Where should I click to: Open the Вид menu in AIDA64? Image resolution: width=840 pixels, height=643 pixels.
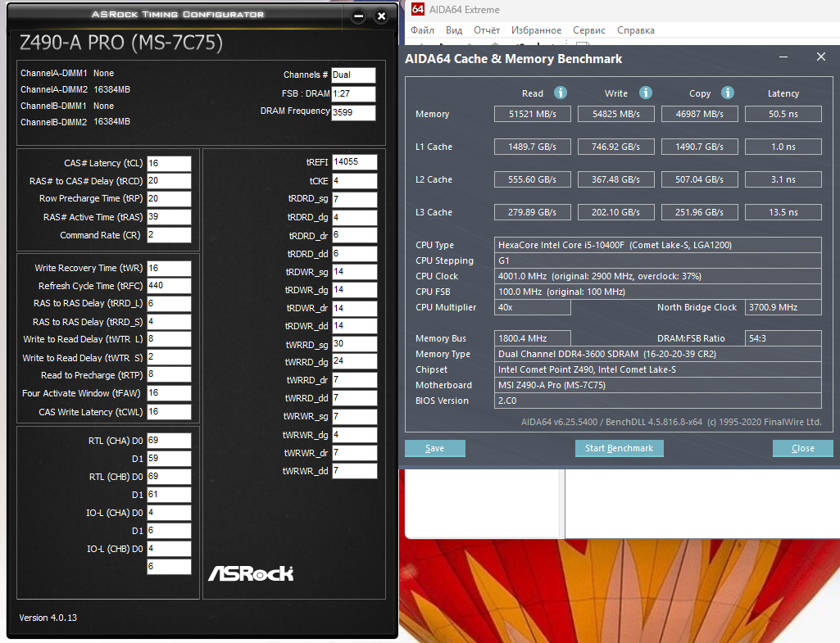tap(454, 30)
